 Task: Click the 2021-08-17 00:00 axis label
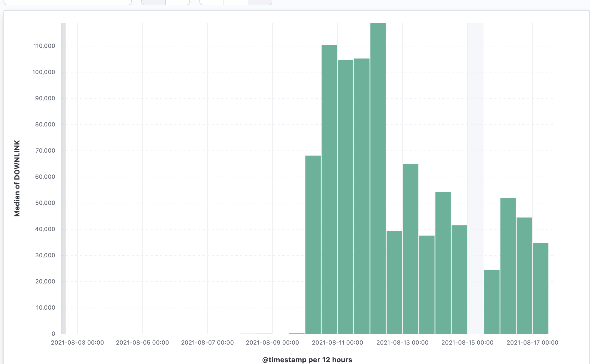point(532,343)
